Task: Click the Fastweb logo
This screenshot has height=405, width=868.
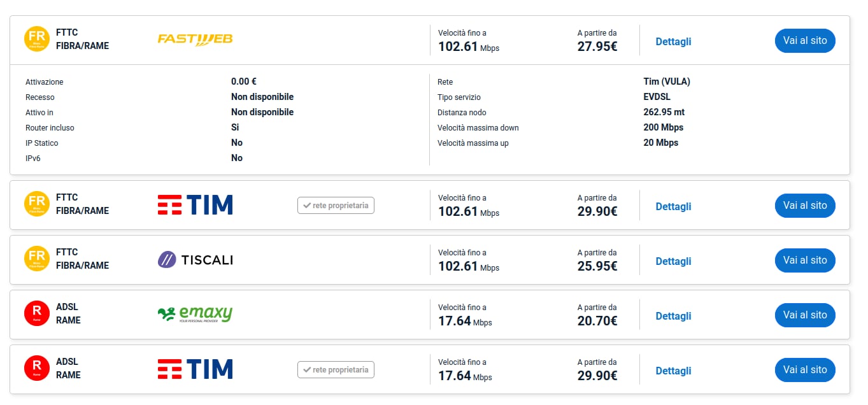Action: point(195,39)
